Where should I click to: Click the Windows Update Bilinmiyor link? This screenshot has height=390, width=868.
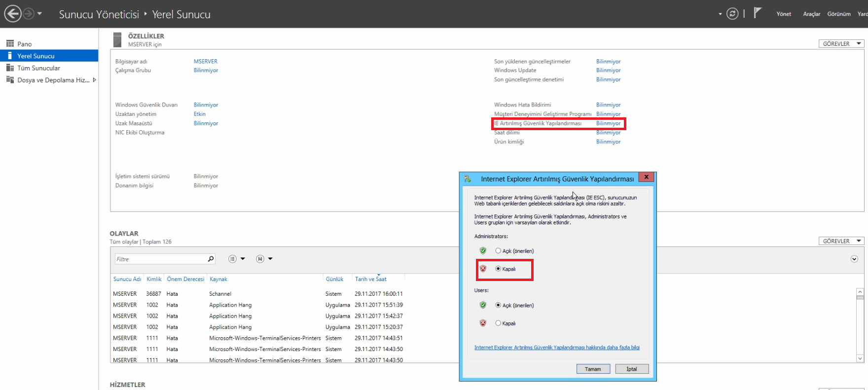click(608, 71)
